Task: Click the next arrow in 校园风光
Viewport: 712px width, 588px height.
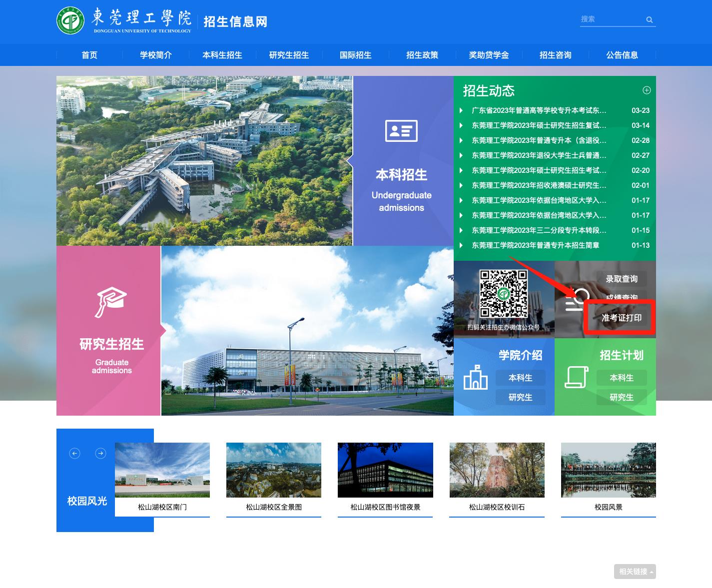Action: [100, 454]
